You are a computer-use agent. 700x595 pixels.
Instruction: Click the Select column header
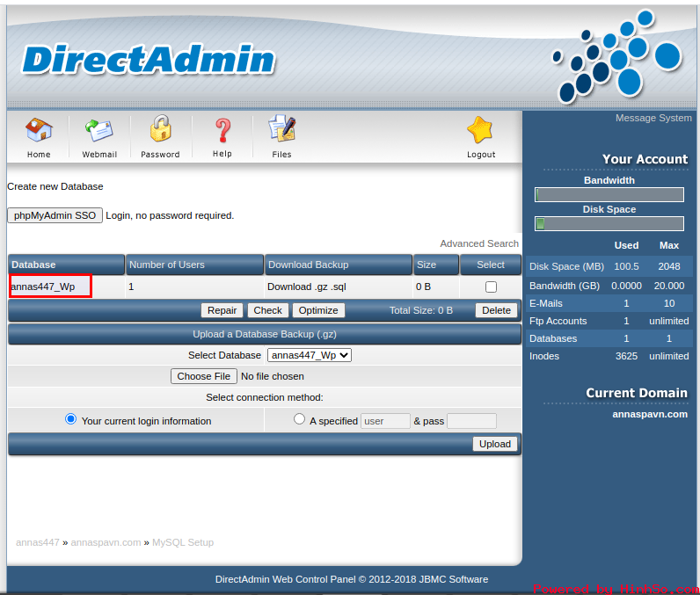click(490, 265)
